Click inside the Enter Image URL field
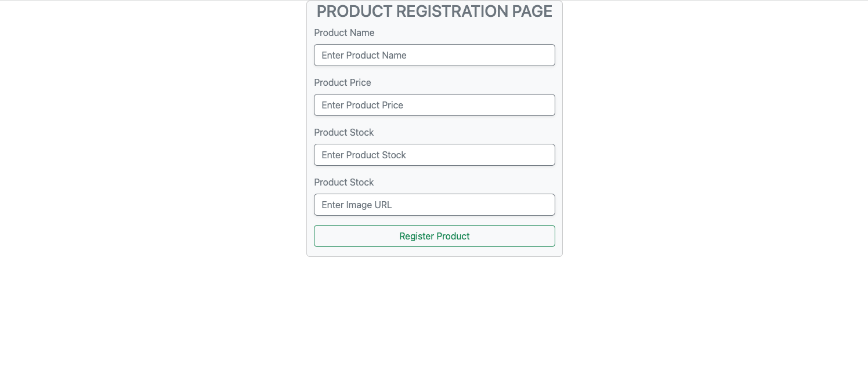The width and height of the screenshot is (868, 385). (x=434, y=205)
